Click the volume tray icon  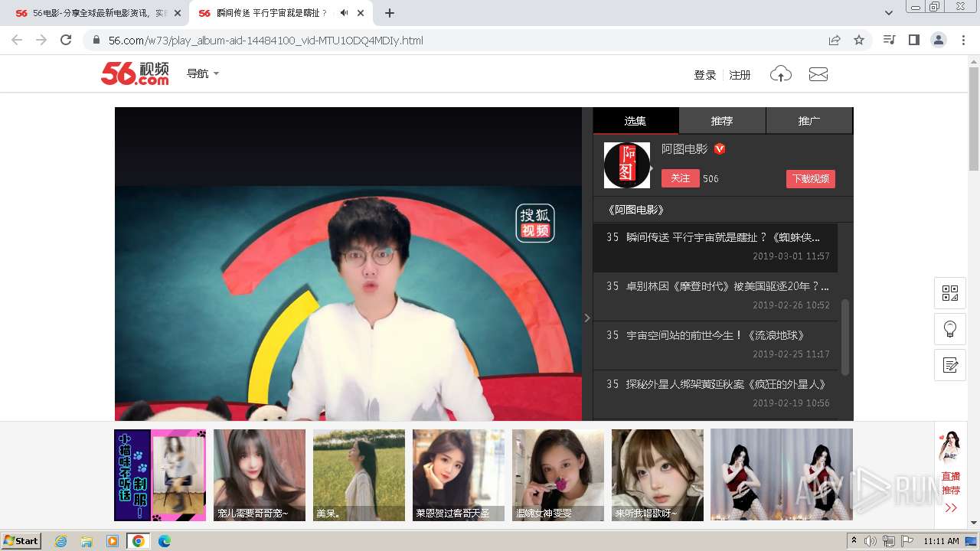pyautogui.click(x=871, y=541)
